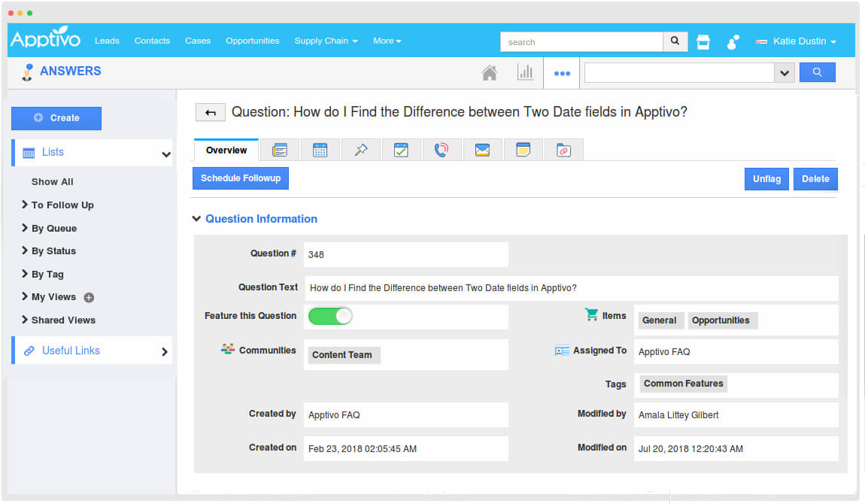Image resolution: width=865 pixels, height=504 pixels.
Task: Click the Schedule Followup button
Action: tap(241, 178)
